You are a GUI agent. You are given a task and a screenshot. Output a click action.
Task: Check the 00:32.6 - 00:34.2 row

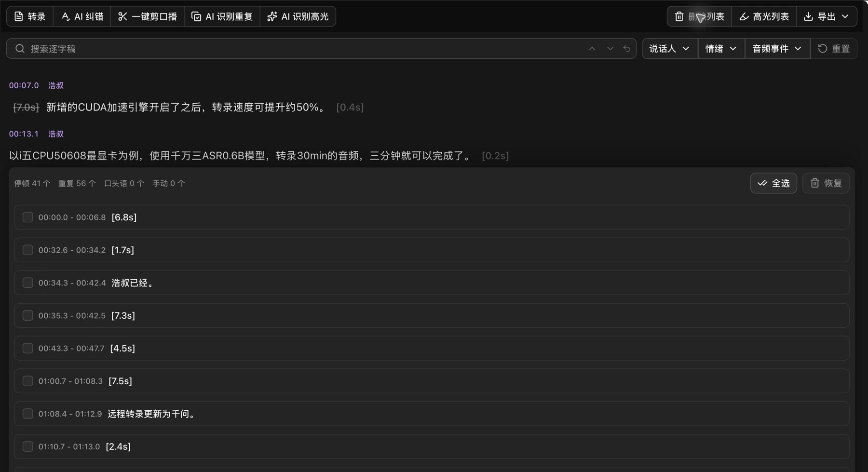point(28,250)
